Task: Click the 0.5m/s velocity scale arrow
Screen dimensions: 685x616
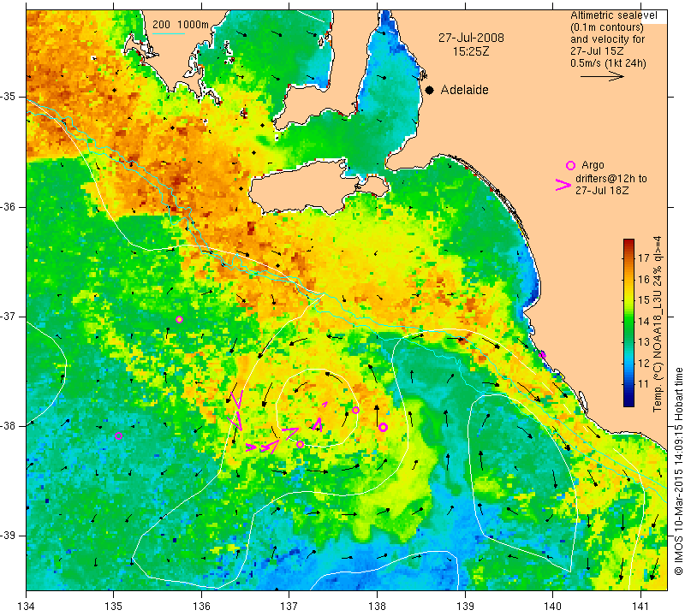Action: click(602, 76)
